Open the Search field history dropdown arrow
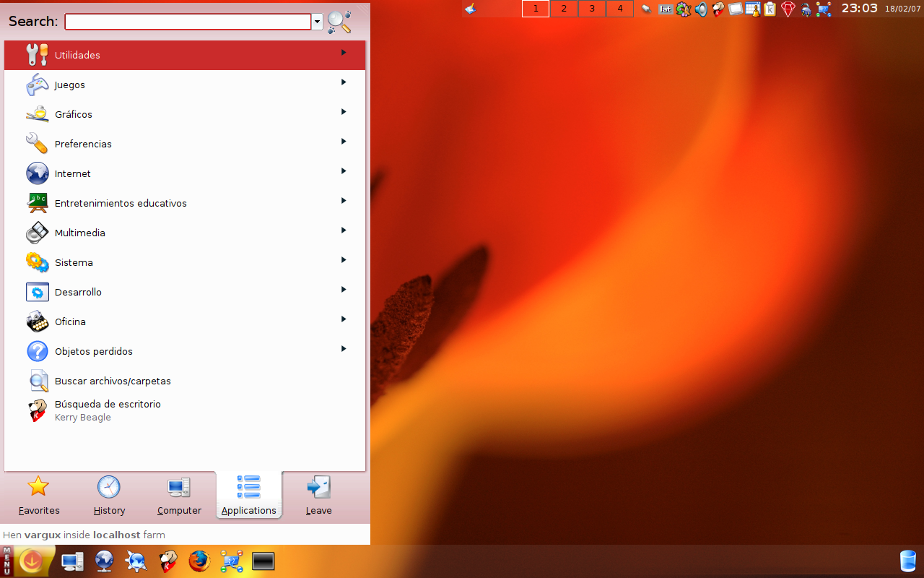The height and width of the screenshot is (578, 924). (x=317, y=22)
